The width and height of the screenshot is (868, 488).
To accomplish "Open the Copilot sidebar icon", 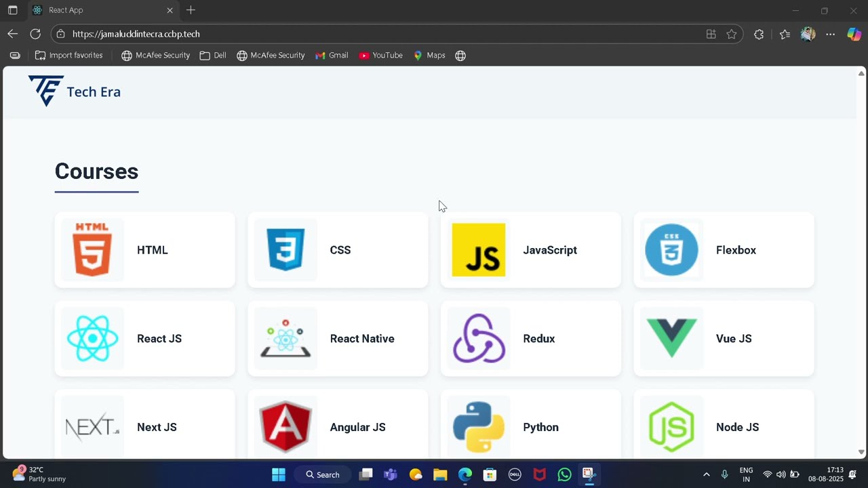I will (x=854, y=34).
